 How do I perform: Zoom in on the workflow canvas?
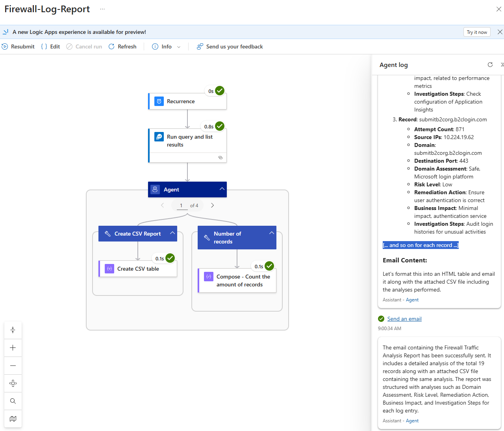point(13,348)
